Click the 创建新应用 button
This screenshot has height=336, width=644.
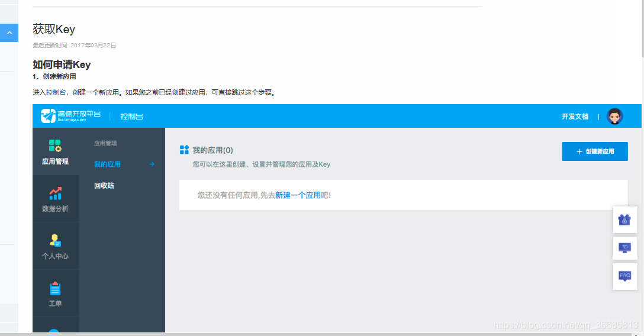coord(595,151)
